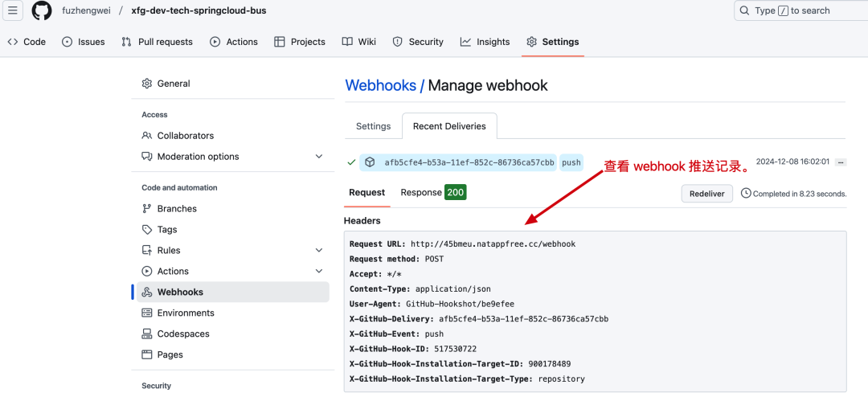Click the Webhooks icon in sidebar

147,293
